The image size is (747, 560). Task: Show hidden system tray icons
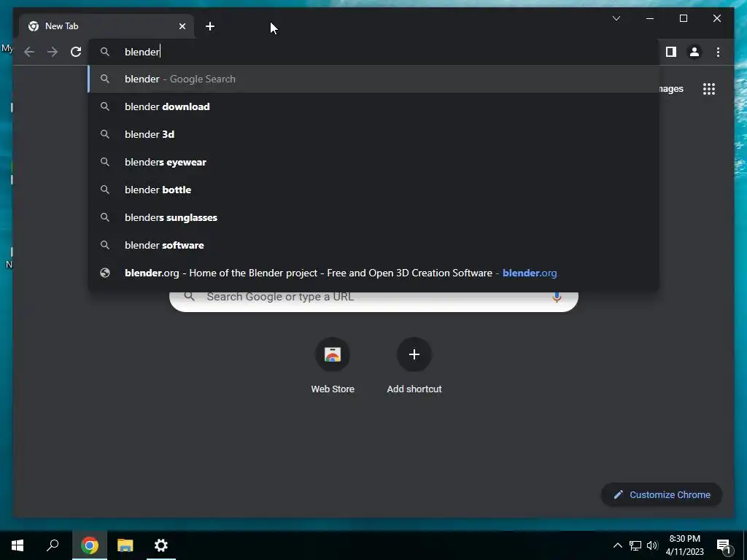[617, 545]
